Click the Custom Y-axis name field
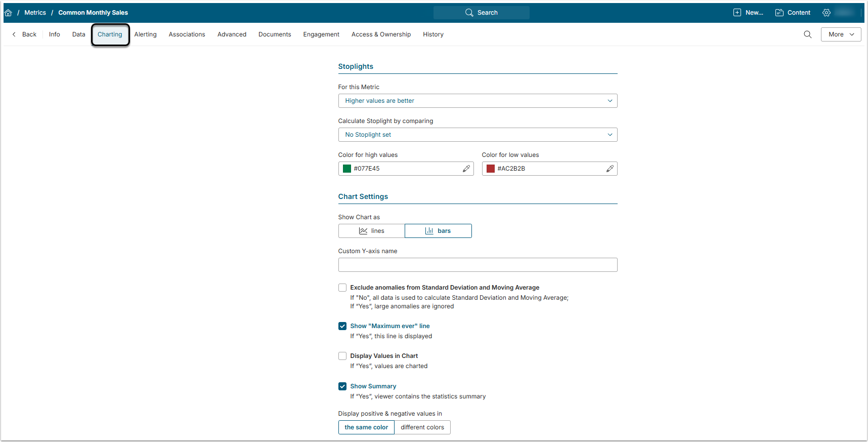868x442 pixels. tap(478, 265)
